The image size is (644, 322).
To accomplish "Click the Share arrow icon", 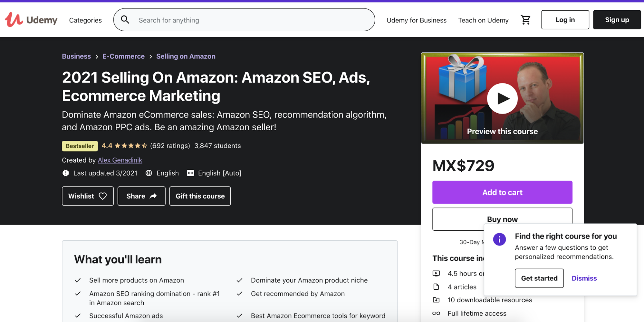I will [153, 196].
